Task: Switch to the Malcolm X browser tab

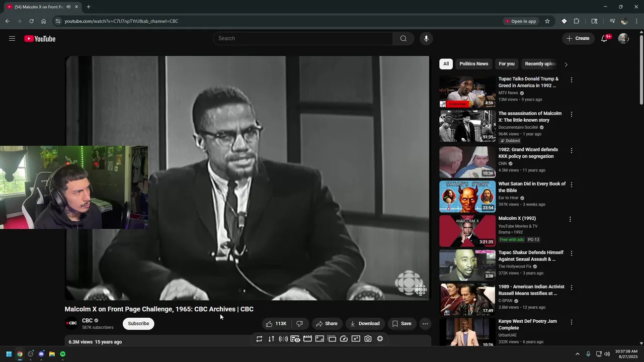Action: [38, 7]
